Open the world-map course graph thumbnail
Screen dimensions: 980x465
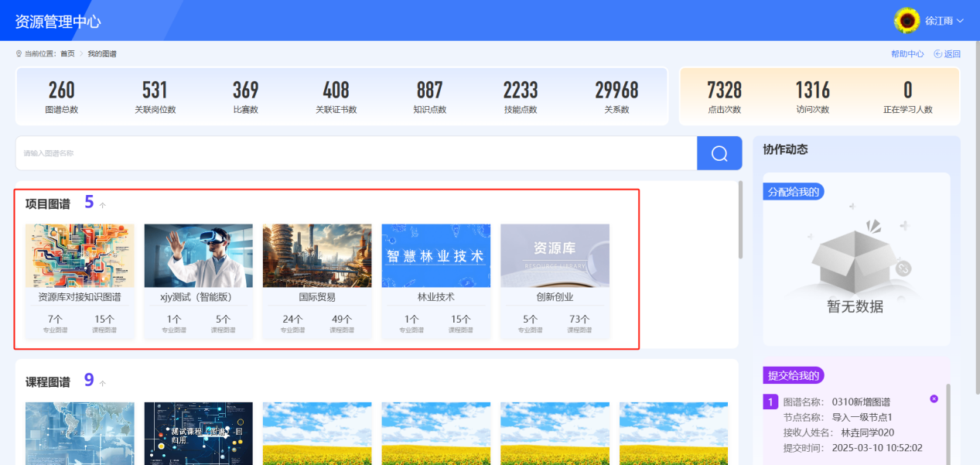pyautogui.click(x=80, y=433)
